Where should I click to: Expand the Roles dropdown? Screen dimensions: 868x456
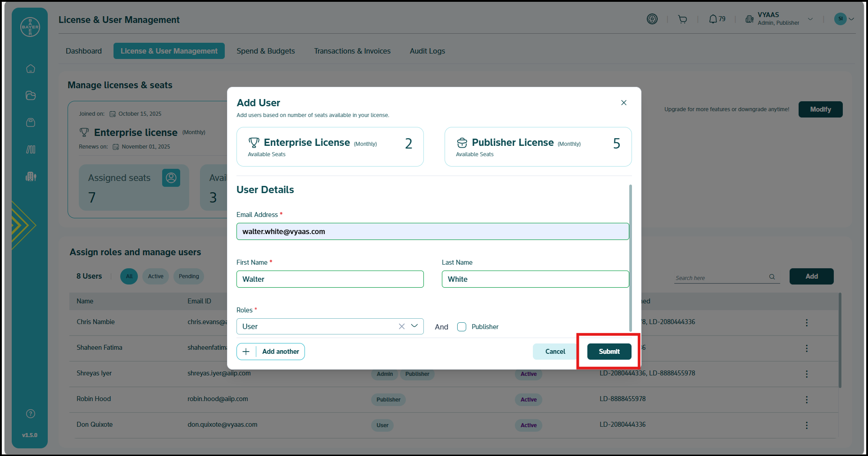tap(414, 326)
